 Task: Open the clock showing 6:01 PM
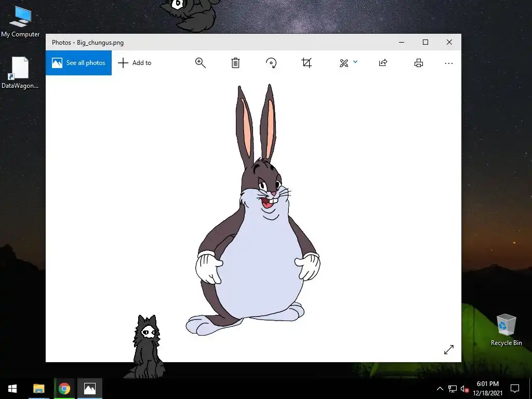coord(488,389)
